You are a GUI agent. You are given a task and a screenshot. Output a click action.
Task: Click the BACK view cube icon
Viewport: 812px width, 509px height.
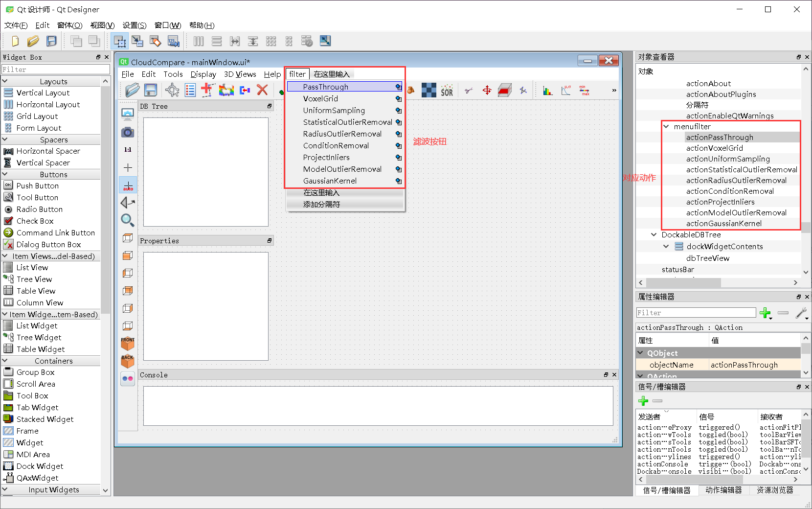click(128, 361)
